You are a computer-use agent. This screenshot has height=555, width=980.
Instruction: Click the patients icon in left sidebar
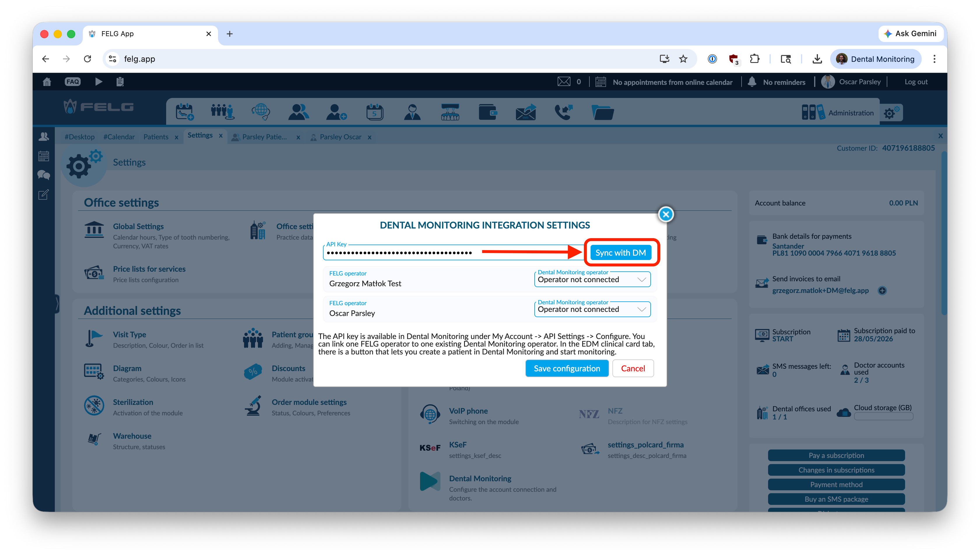(x=44, y=136)
